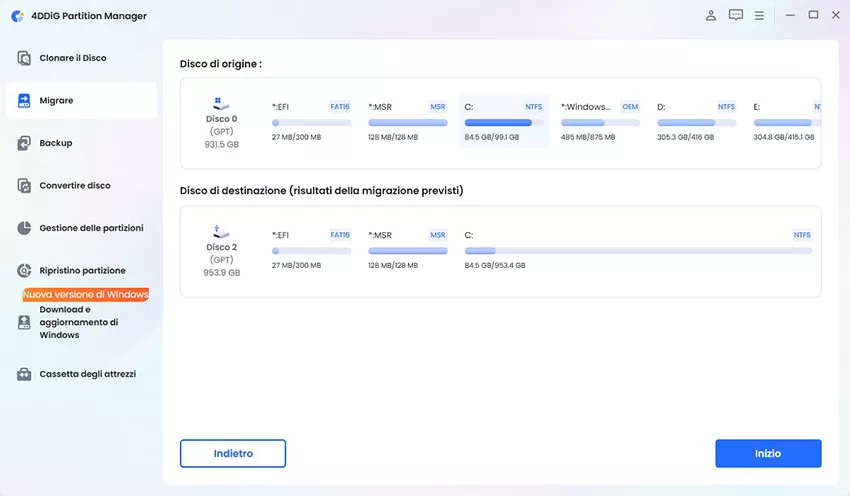Click the Clonare il Disco sidebar icon

pos(24,58)
